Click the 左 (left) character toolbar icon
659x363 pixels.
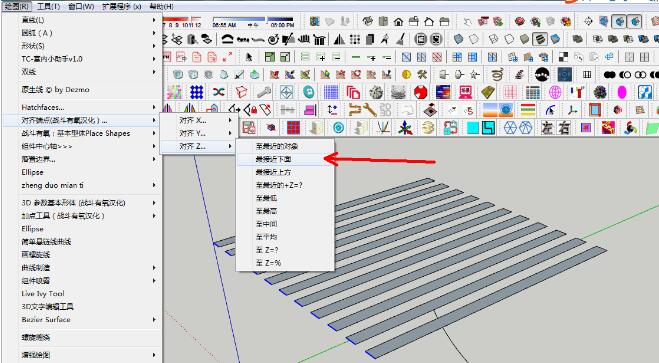(x=546, y=128)
